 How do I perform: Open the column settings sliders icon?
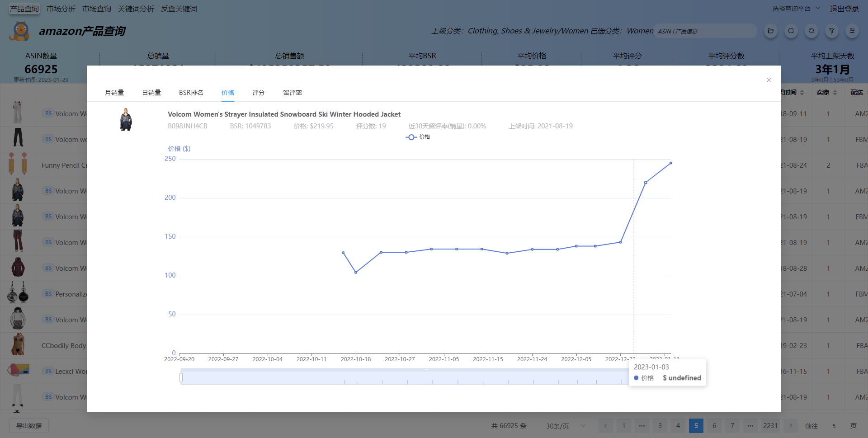pos(852,31)
